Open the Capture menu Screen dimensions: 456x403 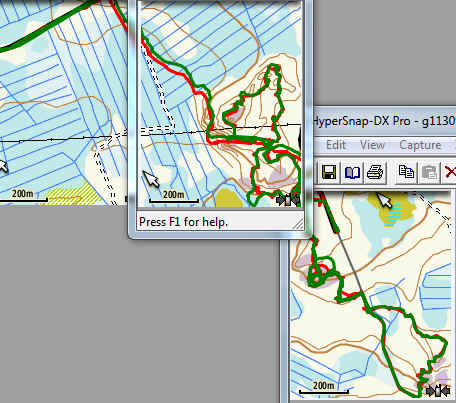point(420,145)
